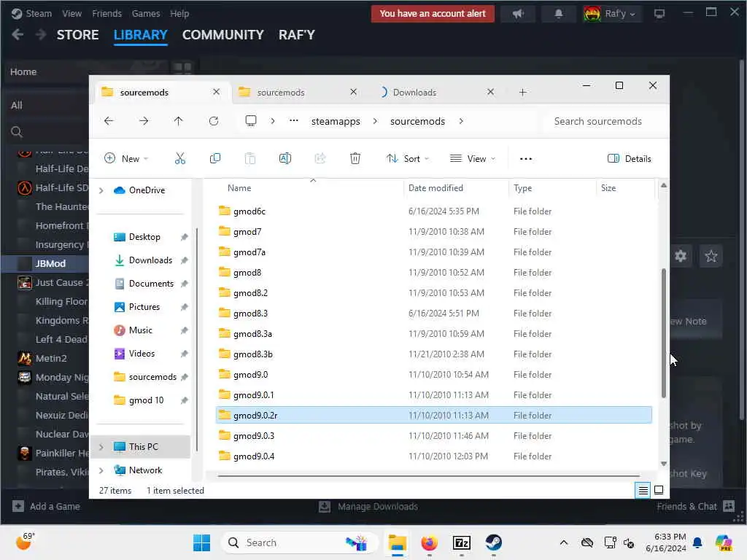Close the first sourcemods Explorer tab
Image resolution: width=747 pixels, height=560 pixels.
pos(216,92)
